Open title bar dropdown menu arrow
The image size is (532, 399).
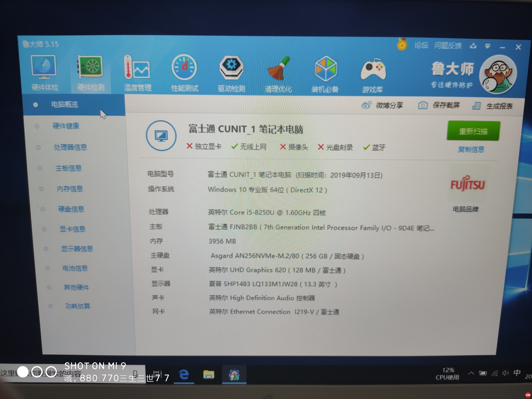(x=487, y=46)
